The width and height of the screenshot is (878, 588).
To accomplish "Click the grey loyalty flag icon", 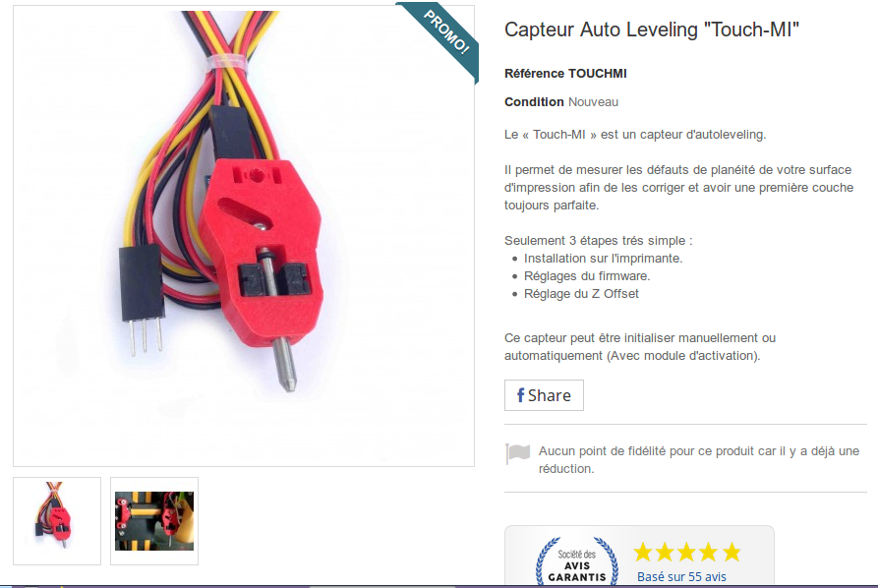I will [517, 453].
